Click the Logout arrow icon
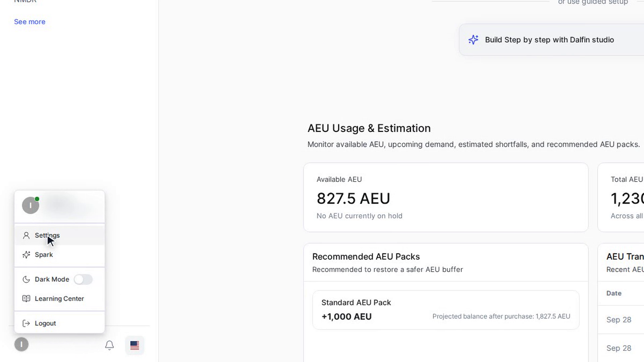Screen dimensions: 644x362 click(26, 323)
